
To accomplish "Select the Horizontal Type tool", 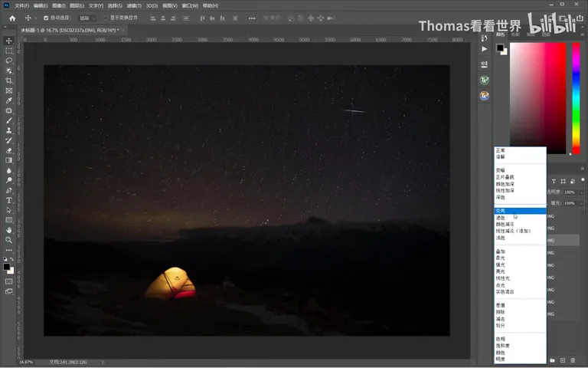I will click(9, 201).
